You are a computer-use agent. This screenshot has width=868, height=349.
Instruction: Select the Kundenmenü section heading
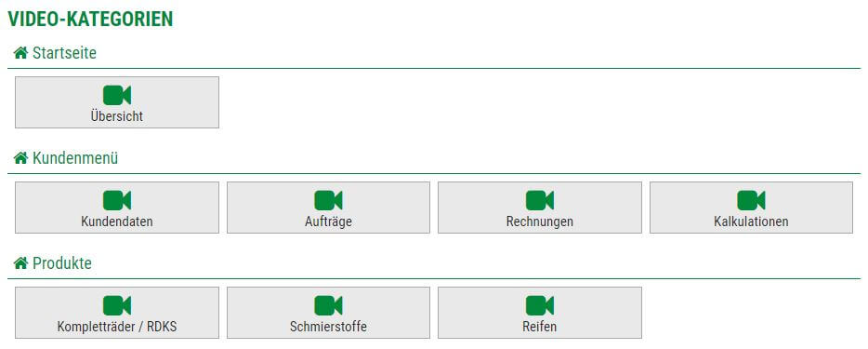(x=75, y=158)
